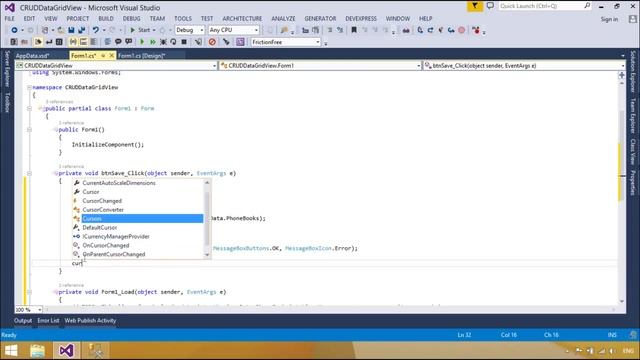Open Visual Studio from the taskbar
The image size is (640, 360).
(66, 350)
